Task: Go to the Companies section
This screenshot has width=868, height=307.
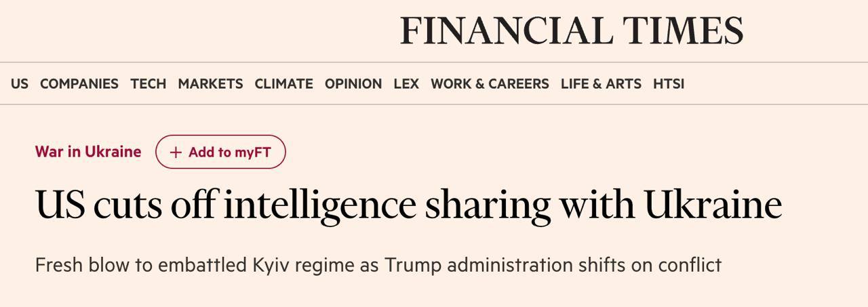Action: point(79,84)
